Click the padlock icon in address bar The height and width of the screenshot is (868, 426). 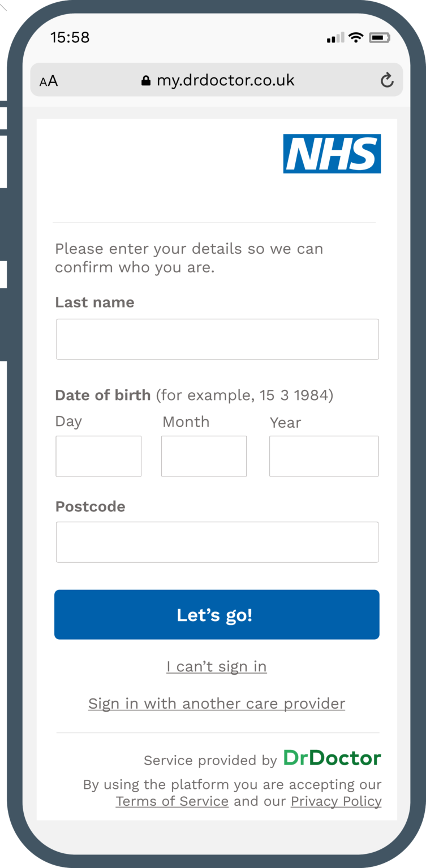click(x=146, y=81)
